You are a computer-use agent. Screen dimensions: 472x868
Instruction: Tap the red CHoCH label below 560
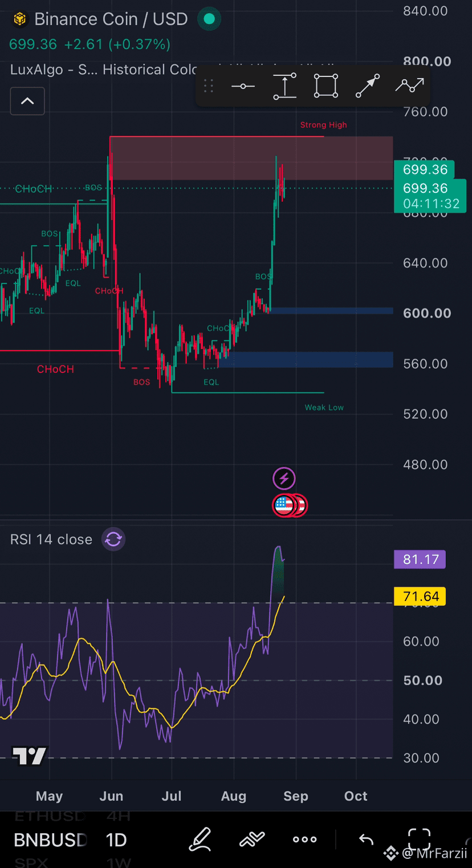[55, 370]
